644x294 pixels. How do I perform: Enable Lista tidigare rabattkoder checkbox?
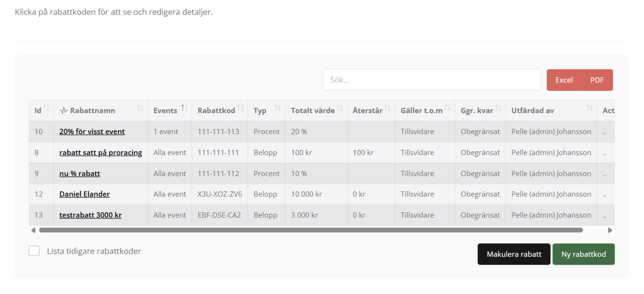(x=34, y=251)
